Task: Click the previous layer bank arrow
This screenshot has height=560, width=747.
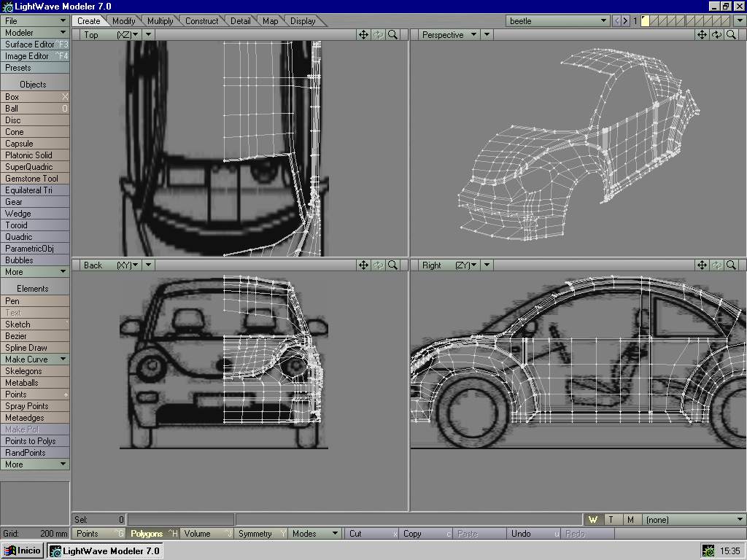Action: [x=617, y=21]
